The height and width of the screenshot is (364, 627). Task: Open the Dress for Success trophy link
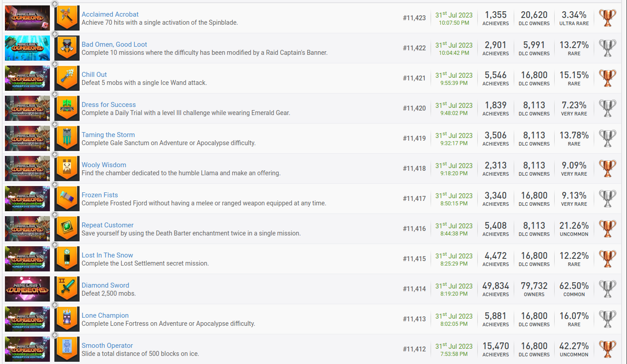coord(108,104)
